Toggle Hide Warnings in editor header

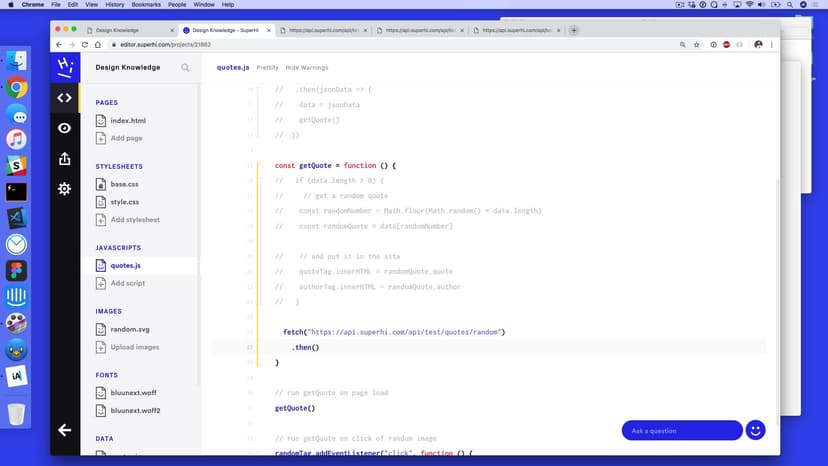tap(307, 68)
